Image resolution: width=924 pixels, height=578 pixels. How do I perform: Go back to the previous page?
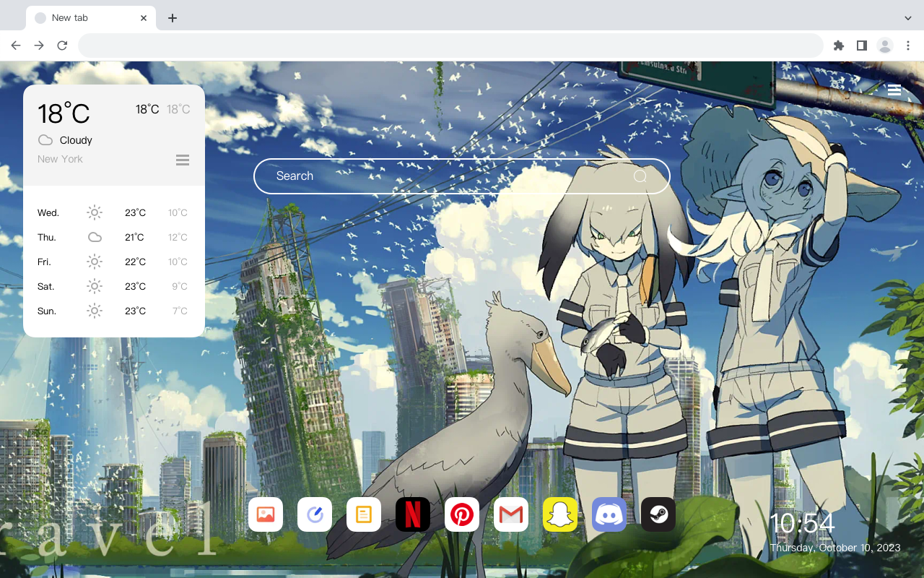(x=16, y=46)
